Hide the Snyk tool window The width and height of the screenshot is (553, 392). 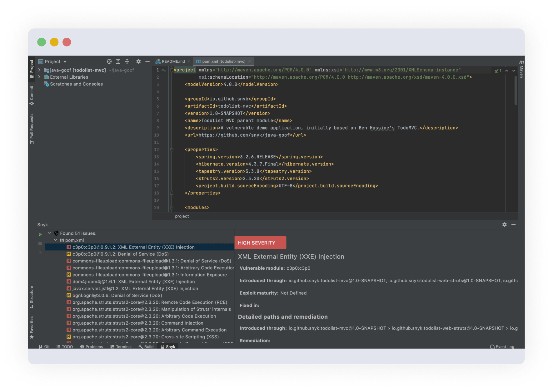513,225
